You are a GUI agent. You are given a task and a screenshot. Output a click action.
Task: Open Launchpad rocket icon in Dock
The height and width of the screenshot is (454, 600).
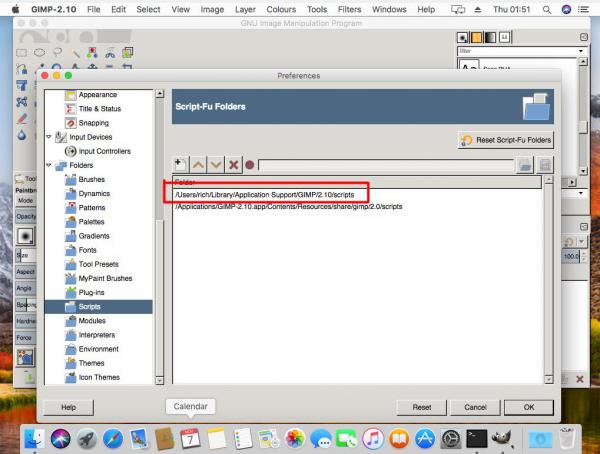pyautogui.click(x=86, y=438)
